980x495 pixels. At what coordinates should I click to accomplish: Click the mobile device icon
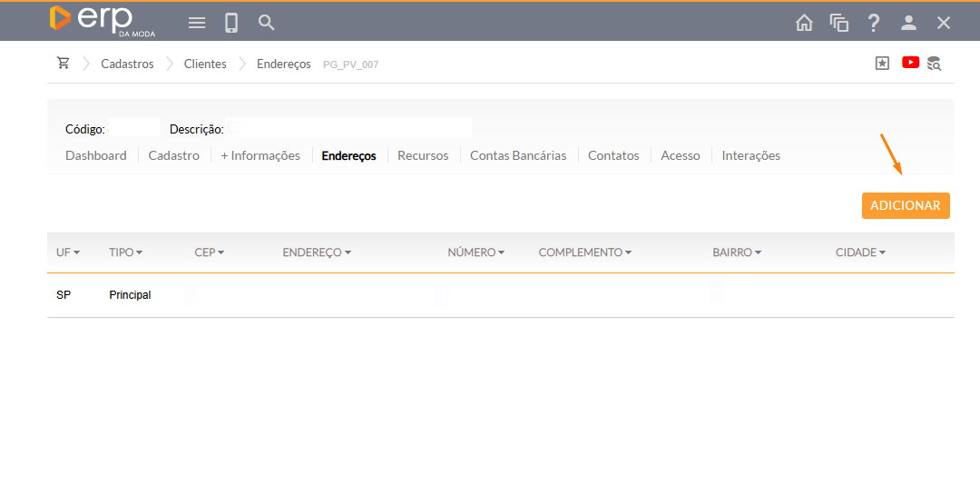231,23
